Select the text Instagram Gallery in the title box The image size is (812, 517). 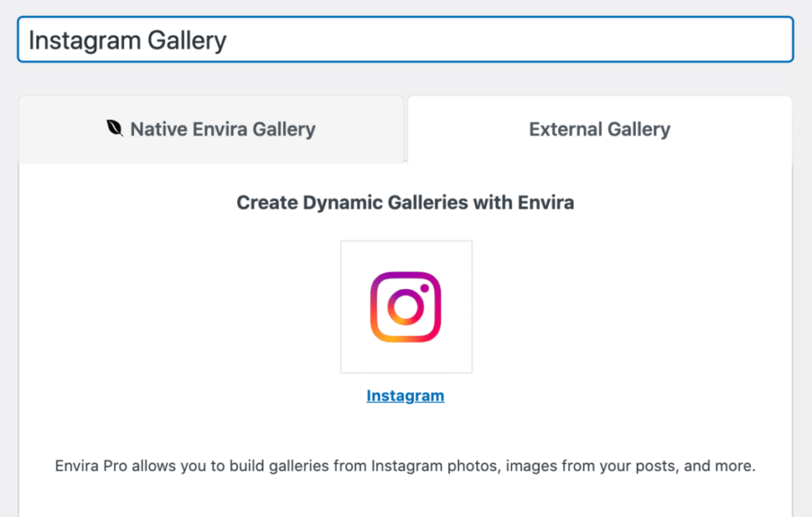click(127, 40)
